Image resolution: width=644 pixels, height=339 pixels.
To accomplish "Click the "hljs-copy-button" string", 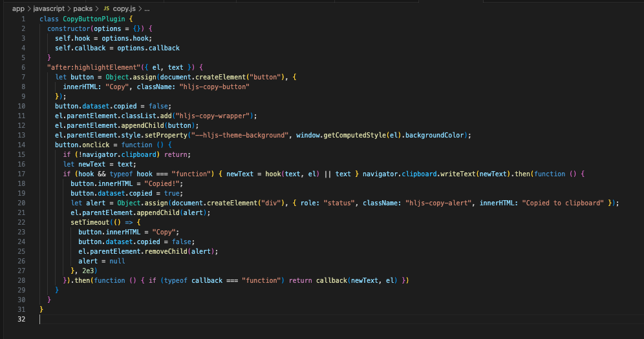I will point(215,87).
